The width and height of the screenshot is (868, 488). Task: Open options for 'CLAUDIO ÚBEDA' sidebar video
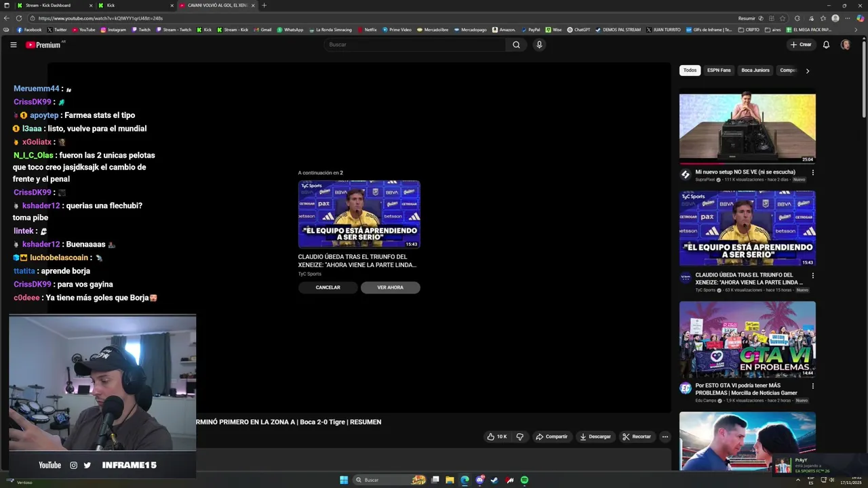(x=812, y=276)
